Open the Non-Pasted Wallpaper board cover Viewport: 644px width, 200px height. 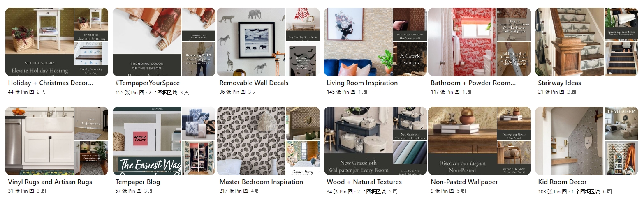point(480,141)
